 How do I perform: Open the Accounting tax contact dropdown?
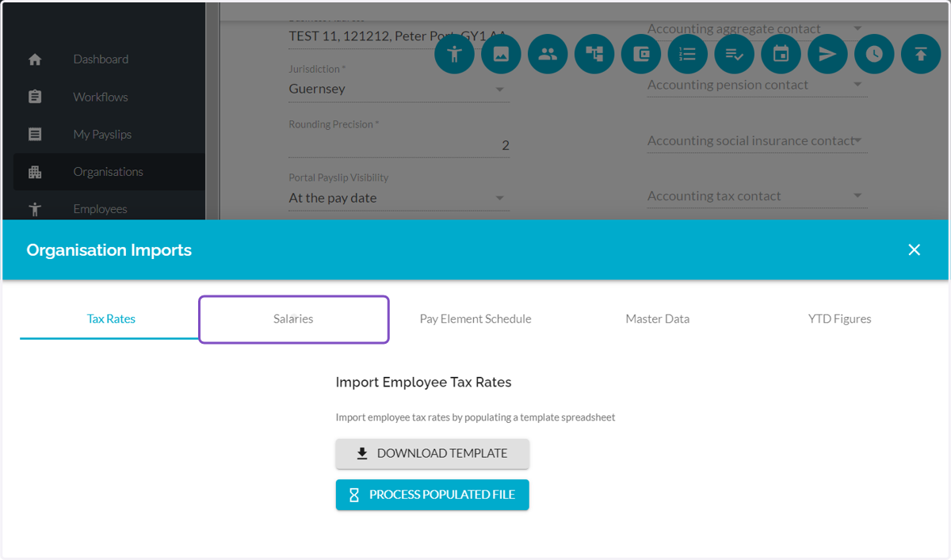coord(757,196)
